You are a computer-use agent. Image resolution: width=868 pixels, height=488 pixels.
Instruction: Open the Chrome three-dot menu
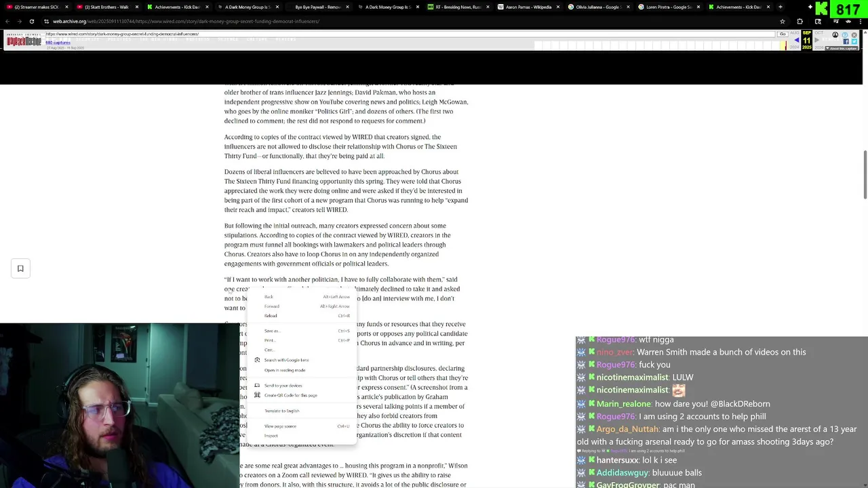click(x=862, y=21)
